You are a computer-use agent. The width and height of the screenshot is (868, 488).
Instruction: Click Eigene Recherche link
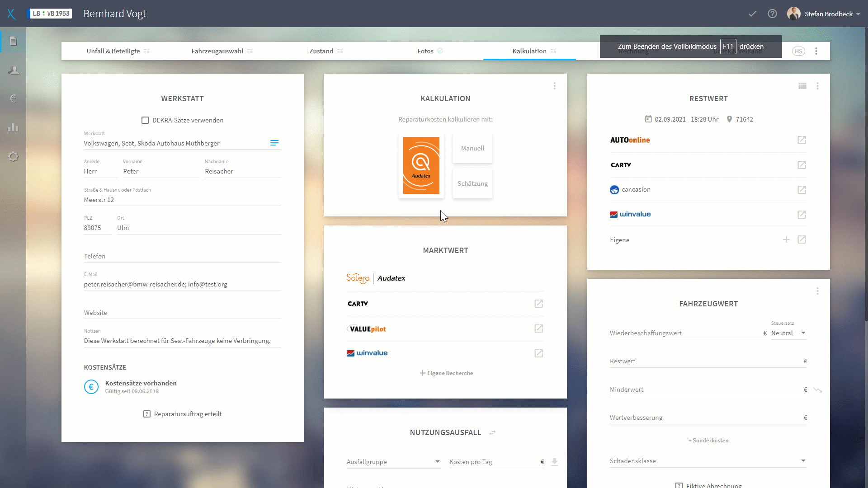pyautogui.click(x=446, y=373)
